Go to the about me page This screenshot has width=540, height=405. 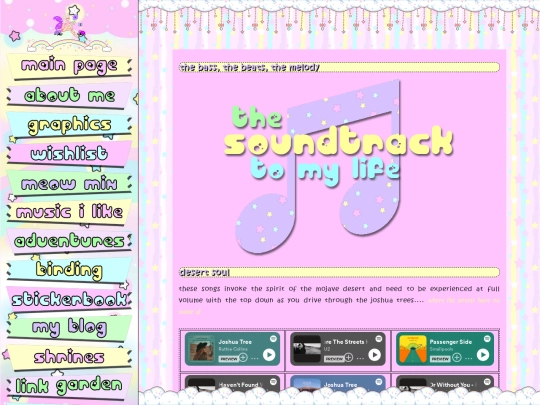(x=69, y=95)
